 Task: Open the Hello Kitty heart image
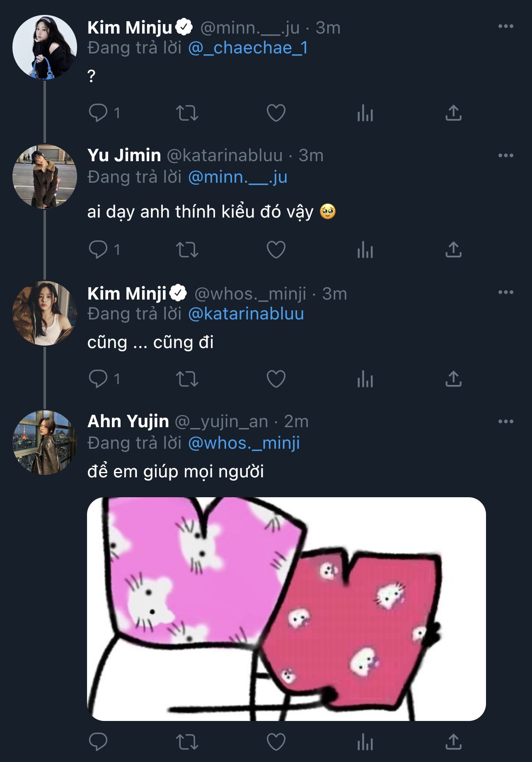286,609
